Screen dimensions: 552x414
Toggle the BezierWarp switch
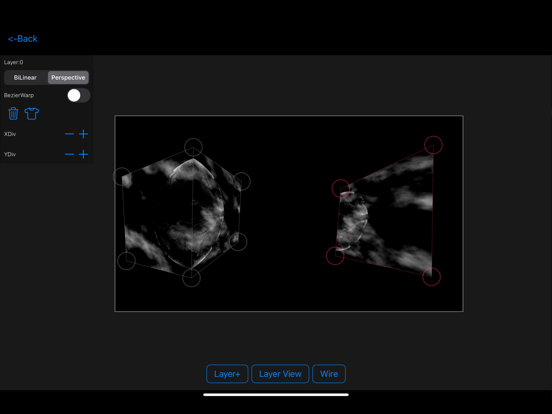pyautogui.click(x=79, y=95)
